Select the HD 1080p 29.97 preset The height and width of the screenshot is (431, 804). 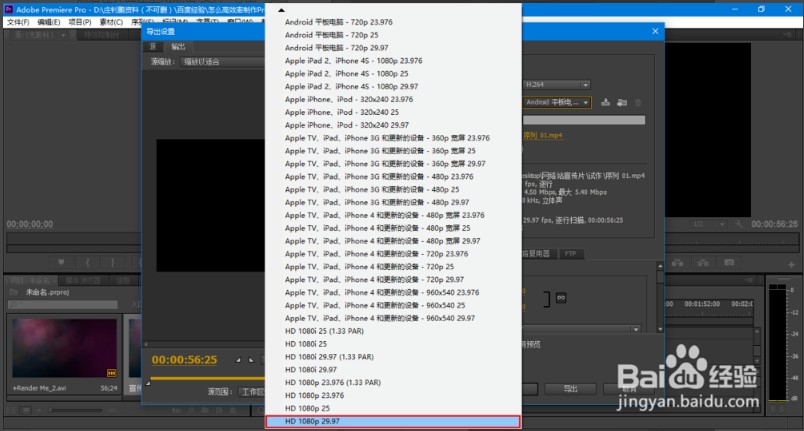click(392, 422)
